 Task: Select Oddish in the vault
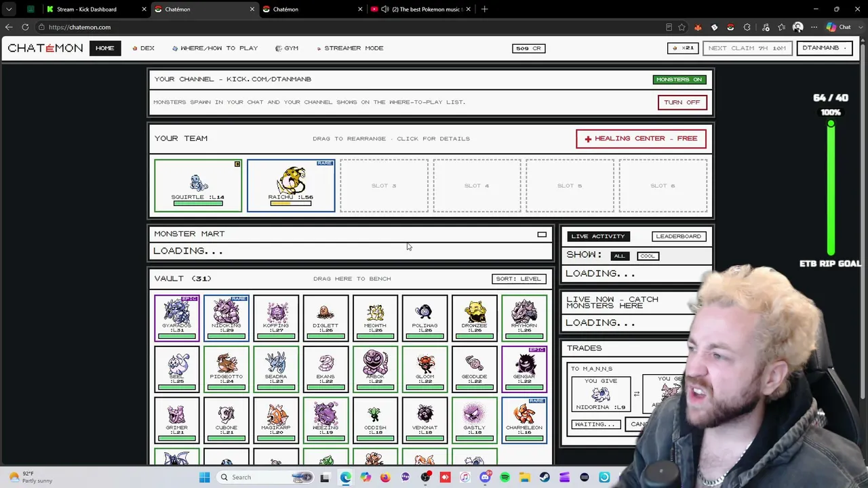point(375,420)
